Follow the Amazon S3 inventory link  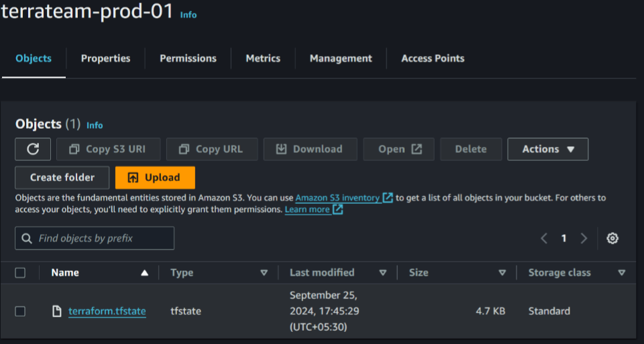(x=337, y=198)
